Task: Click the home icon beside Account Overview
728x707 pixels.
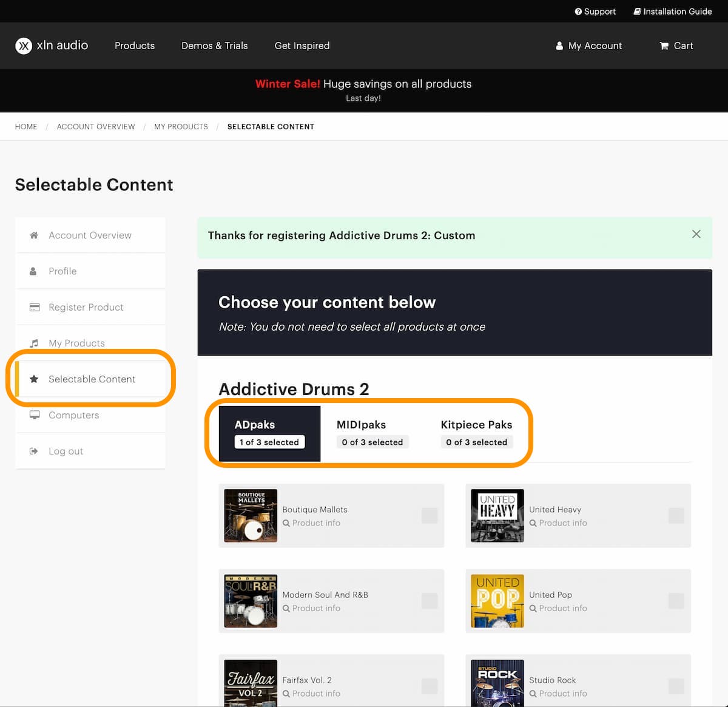Action: click(x=34, y=235)
